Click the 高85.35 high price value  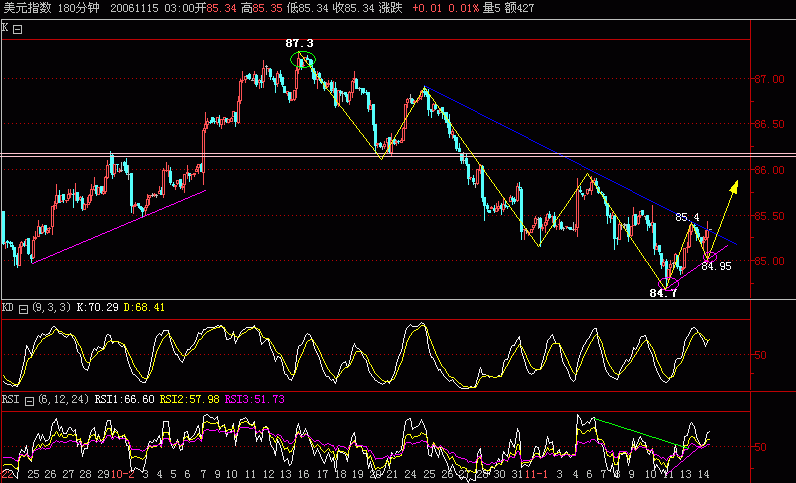261,8
